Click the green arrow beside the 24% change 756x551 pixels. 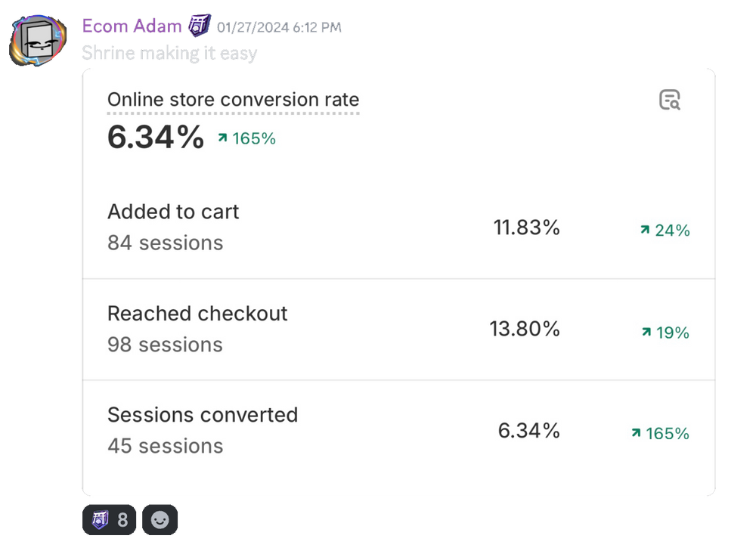645,231
